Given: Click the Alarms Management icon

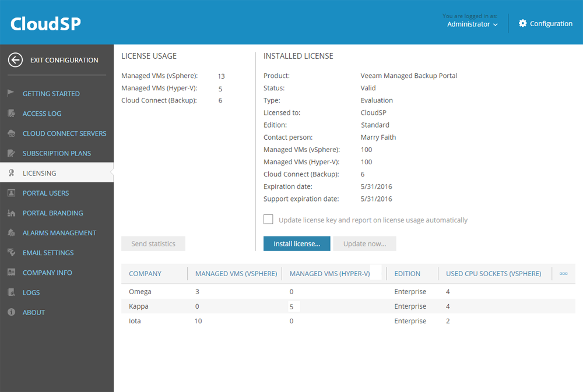Looking at the screenshot, I should [x=11, y=232].
